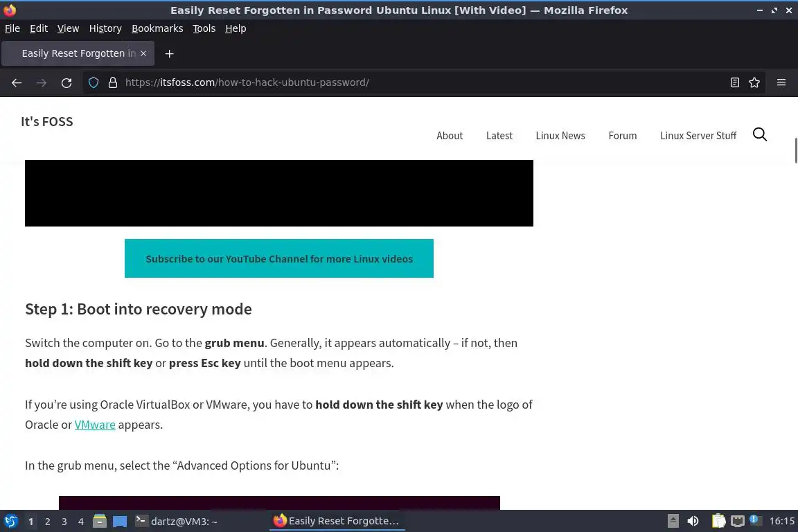Click removable media eject tray icon
The image size is (798, 532).
coord(673,521)
